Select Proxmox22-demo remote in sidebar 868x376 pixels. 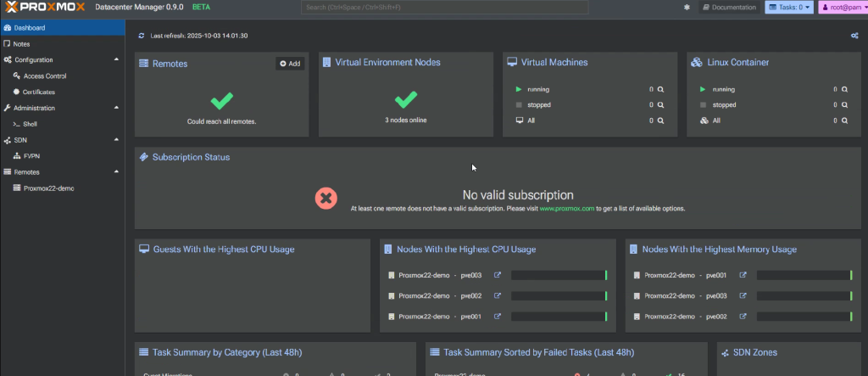[48, 188]
